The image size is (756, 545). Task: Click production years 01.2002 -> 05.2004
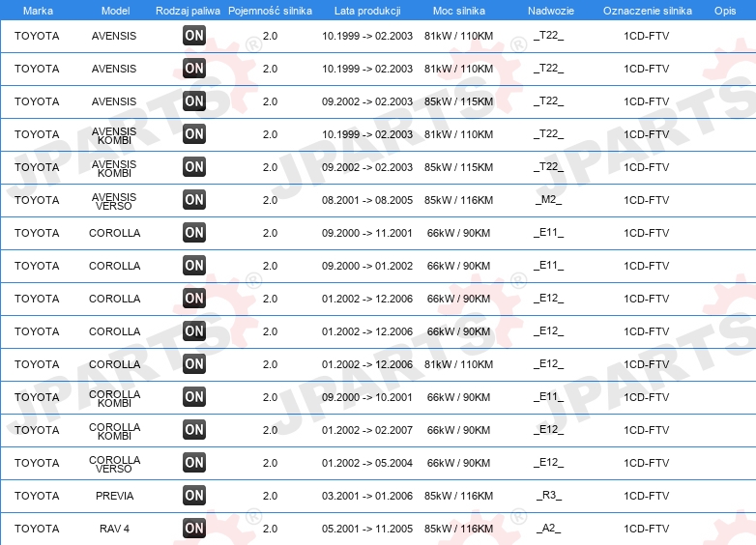pyautogui.click(x=367, y=463)
